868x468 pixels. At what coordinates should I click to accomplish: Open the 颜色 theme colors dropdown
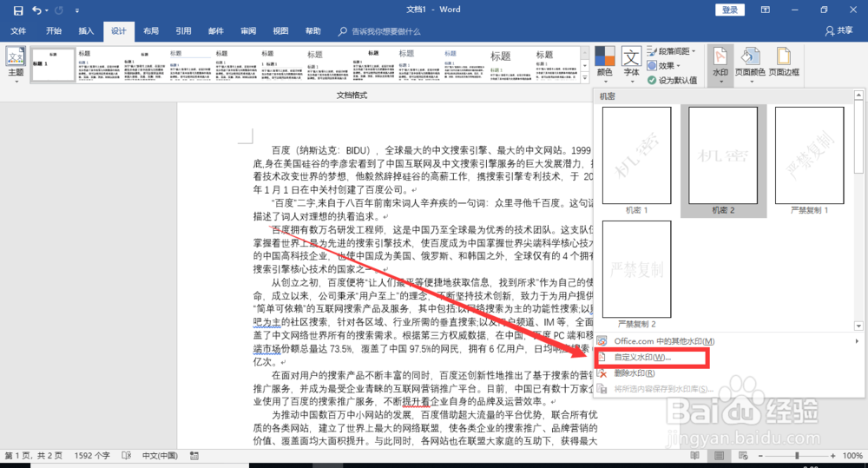(x=604, y=63)
